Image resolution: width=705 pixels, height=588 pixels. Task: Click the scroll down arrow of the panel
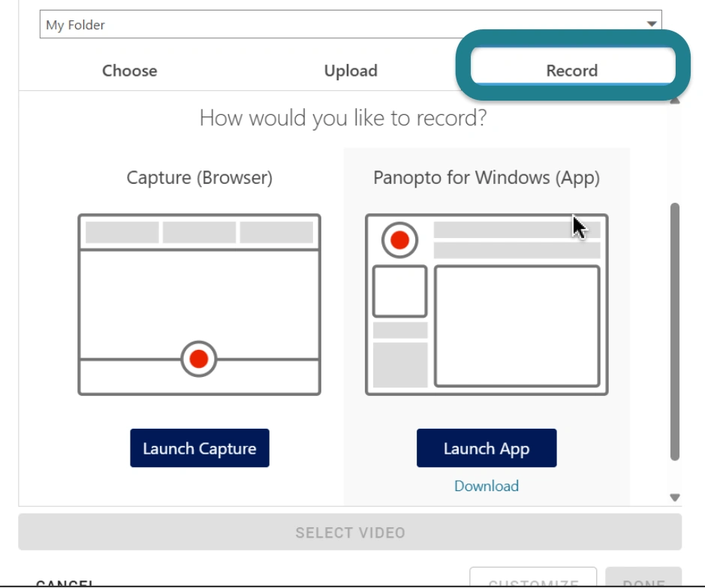674,498
